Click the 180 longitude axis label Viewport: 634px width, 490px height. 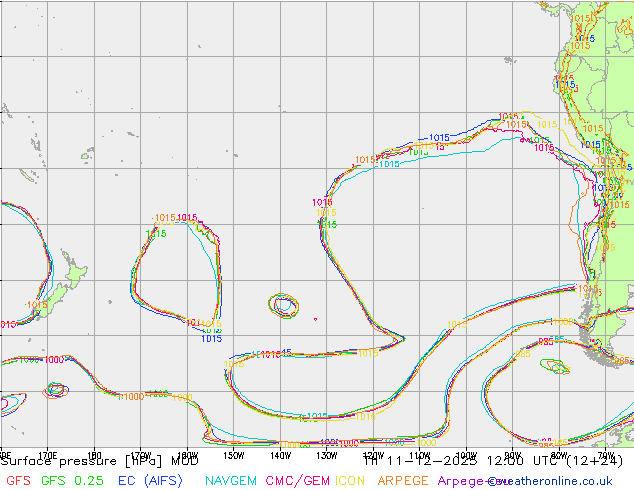[x=94, y=455]
